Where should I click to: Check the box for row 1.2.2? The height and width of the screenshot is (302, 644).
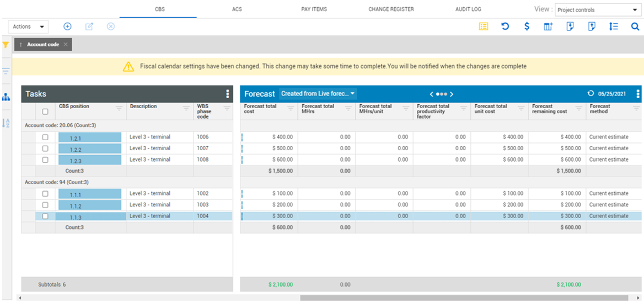(45, 149)
